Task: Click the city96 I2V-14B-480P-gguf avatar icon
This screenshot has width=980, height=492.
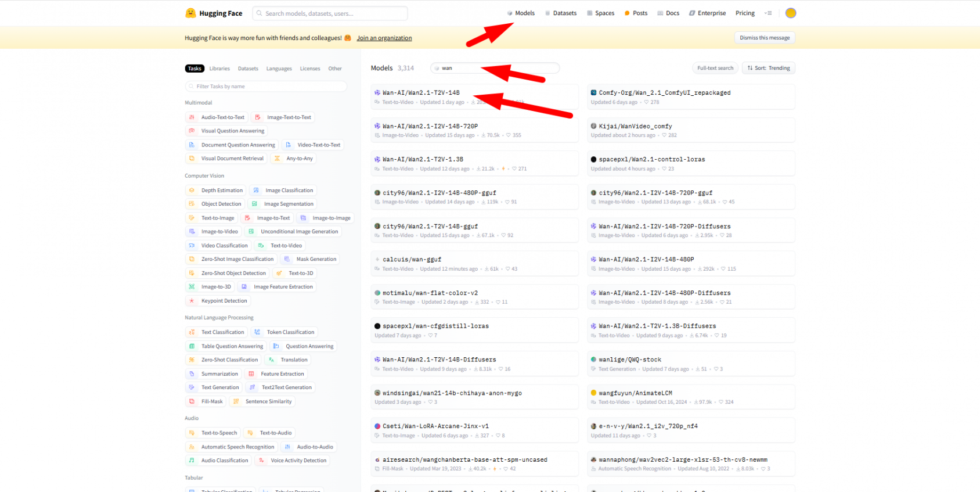Action: (377, 193)
